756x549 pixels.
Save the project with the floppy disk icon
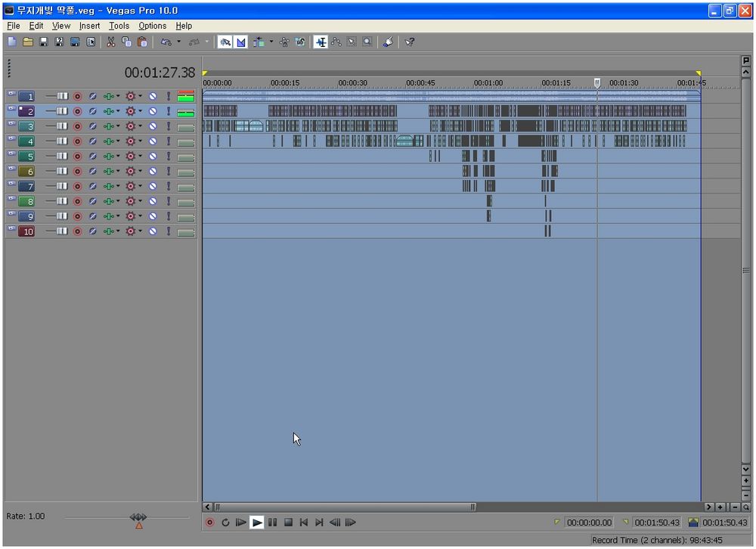coord(43,42)
